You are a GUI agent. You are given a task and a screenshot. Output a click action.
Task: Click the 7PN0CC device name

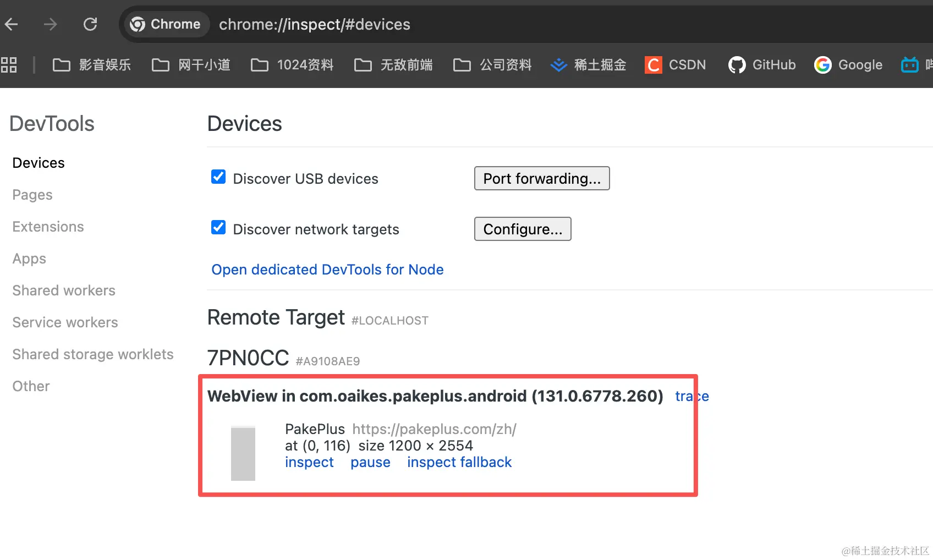(x=248, y=358)
